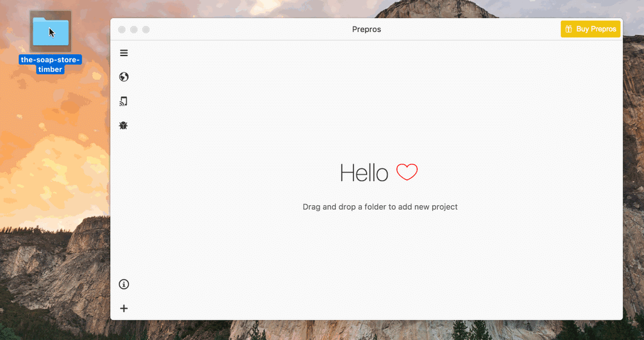Click the Buy Prepros button
This screenshot has height=340, width=644.
[590, 29]
